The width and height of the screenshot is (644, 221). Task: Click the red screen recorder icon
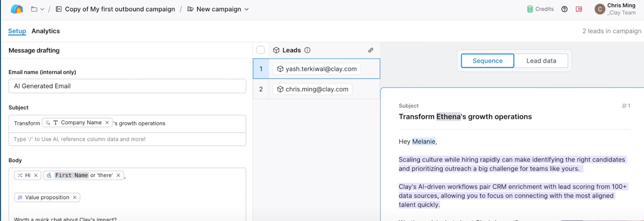pos(579,9)
